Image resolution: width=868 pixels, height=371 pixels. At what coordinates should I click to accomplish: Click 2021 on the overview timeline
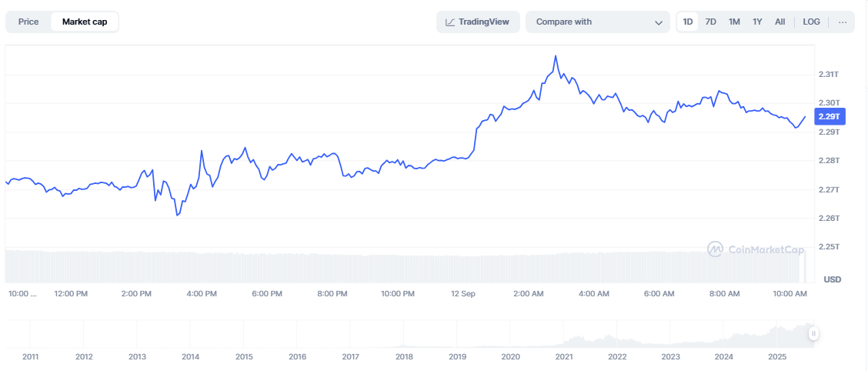[x=564, y=356]
